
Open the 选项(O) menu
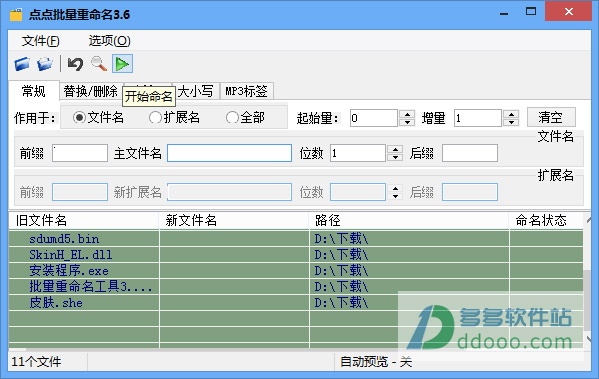pyautogui.click(x=109, y=40)
